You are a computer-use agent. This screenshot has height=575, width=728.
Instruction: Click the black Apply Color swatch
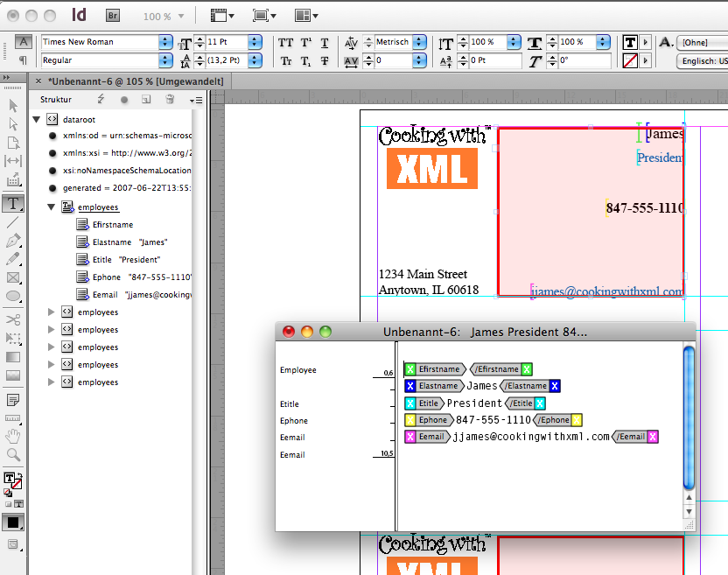pos(13,522)
